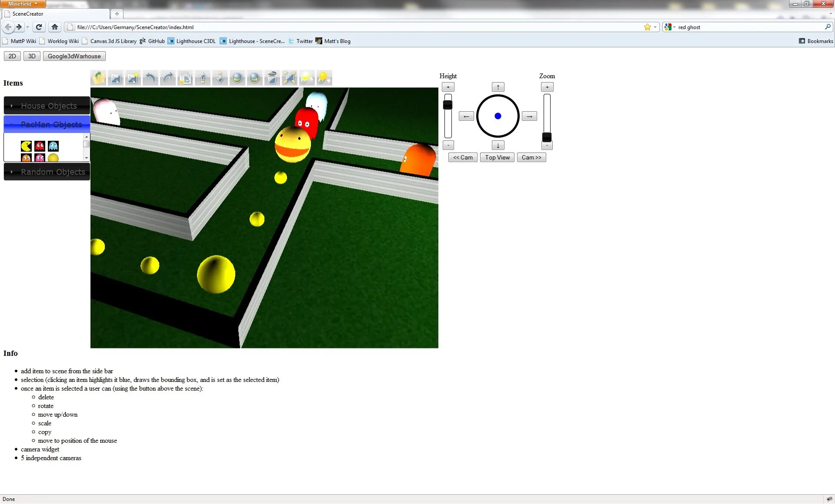The height and width of the screenshot is (504, 835).
Task: Add cyan ghost object thumbnail
Action: (x=53, y=146)
